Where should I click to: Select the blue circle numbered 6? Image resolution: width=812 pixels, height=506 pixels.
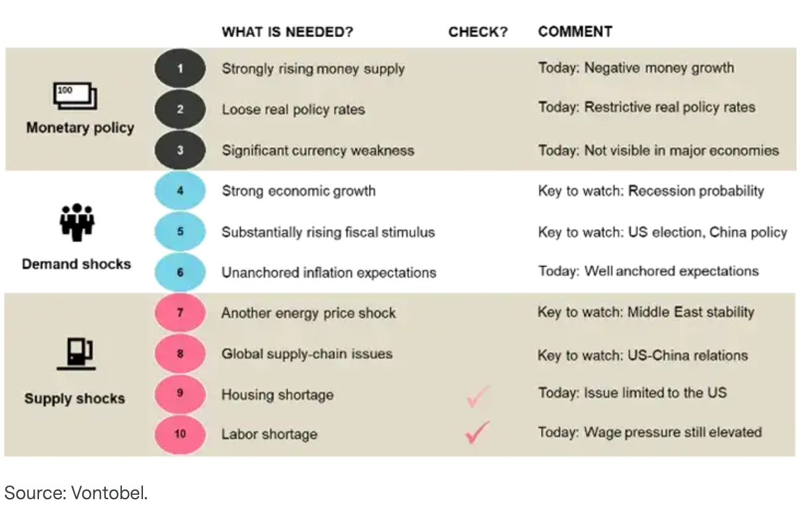tap(180, 272)
